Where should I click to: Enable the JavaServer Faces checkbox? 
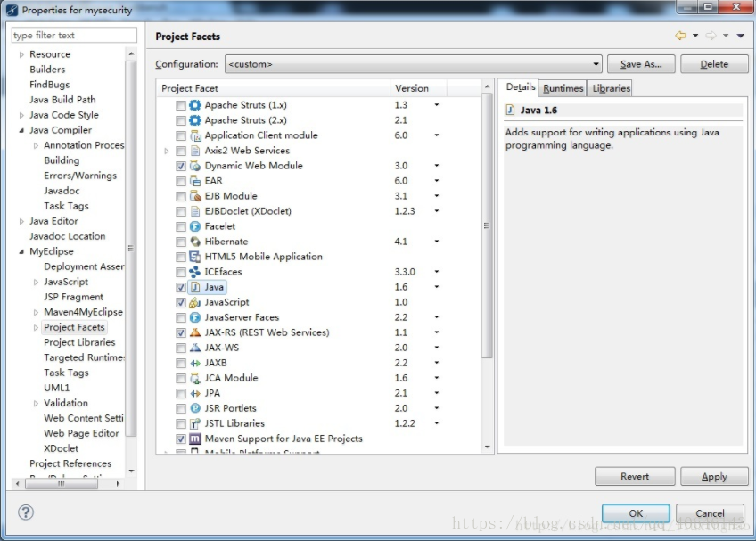coord(181,317)
